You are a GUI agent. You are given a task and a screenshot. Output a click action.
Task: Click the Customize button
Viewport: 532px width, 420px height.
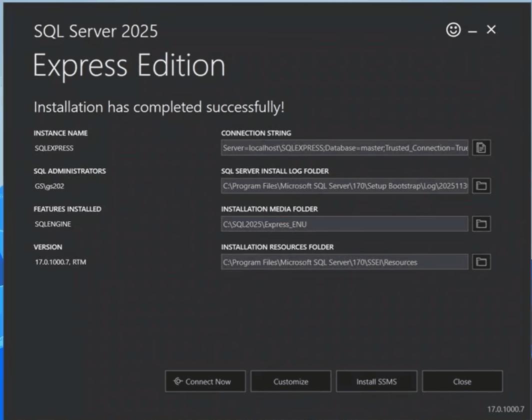point(291,382)
